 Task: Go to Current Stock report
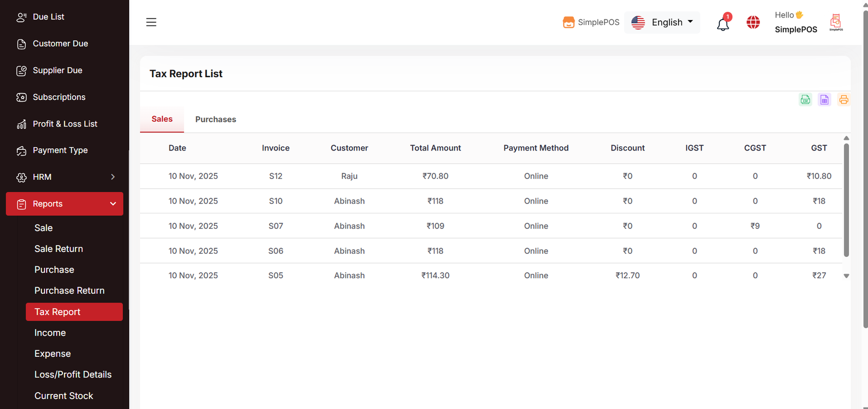pos(63,395)
